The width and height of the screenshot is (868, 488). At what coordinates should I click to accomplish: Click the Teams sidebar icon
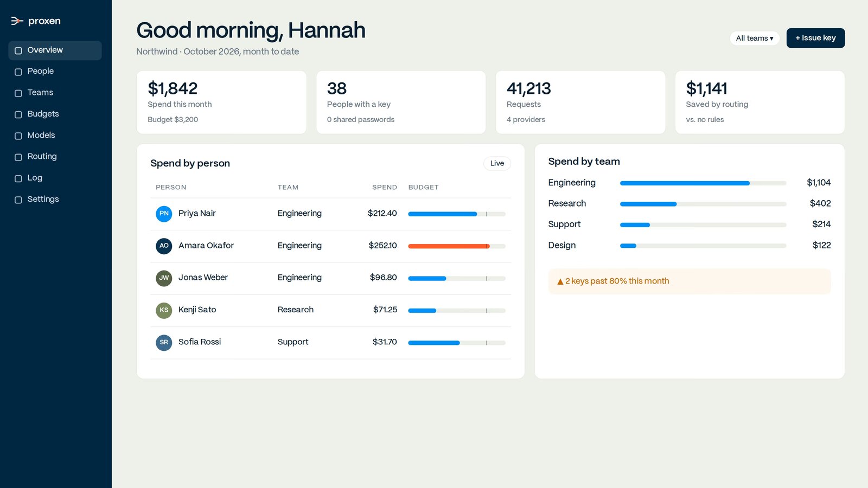tap(18, 93)
